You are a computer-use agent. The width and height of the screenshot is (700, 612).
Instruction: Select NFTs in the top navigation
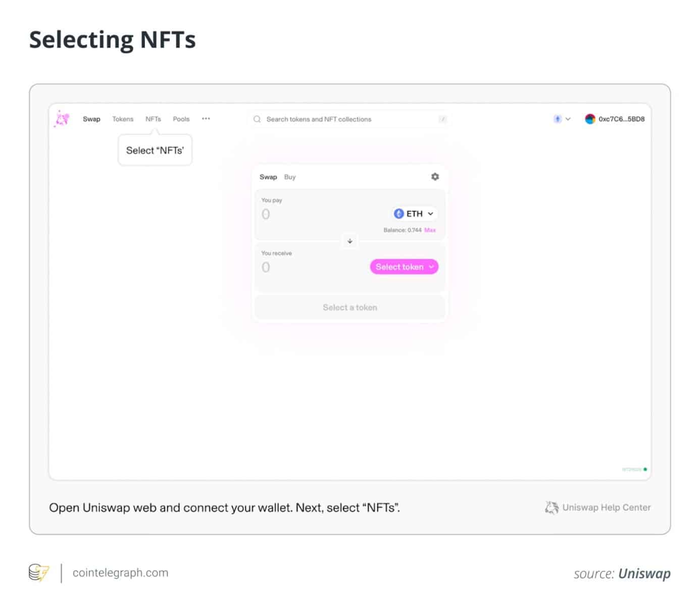point(153,119)
